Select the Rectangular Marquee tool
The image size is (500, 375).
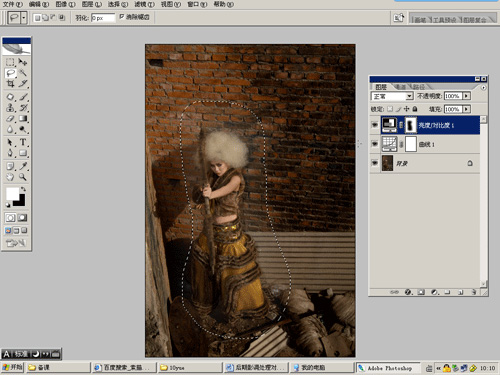coord(10,62)
